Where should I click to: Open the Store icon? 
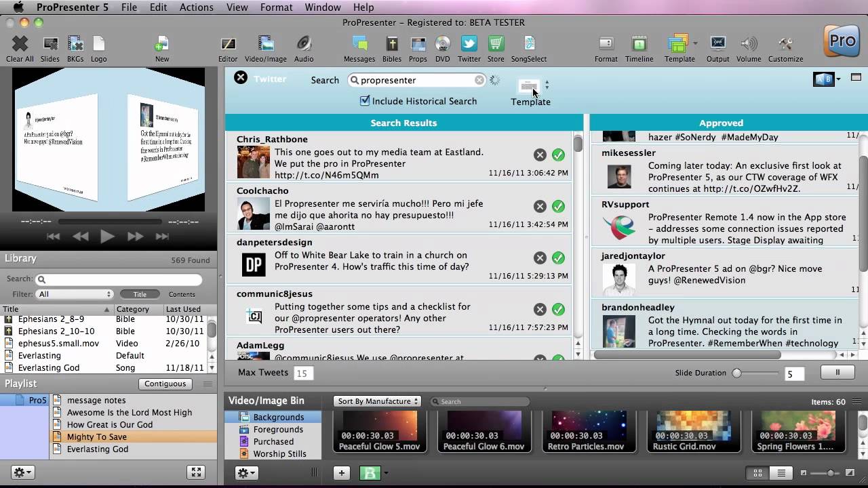(x=496, y=45)
